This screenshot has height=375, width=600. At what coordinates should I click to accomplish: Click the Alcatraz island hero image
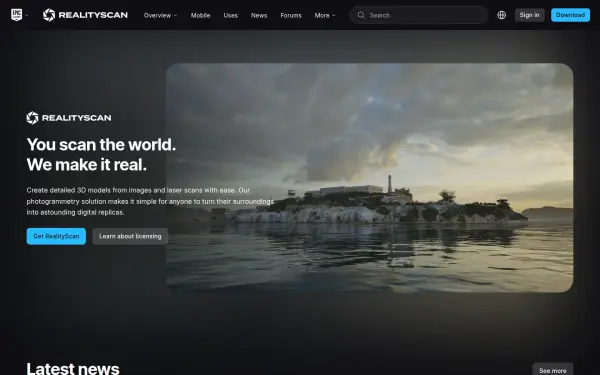pos(370,178)
